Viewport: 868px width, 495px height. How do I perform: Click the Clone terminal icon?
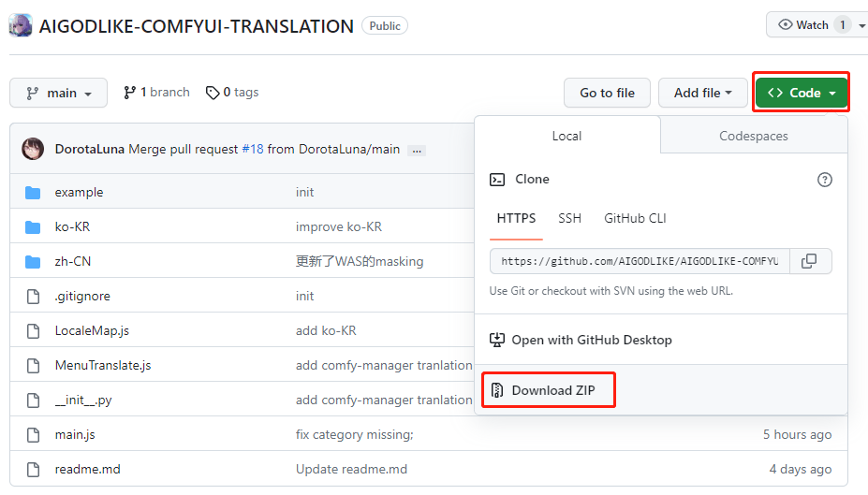pos(497,180)
